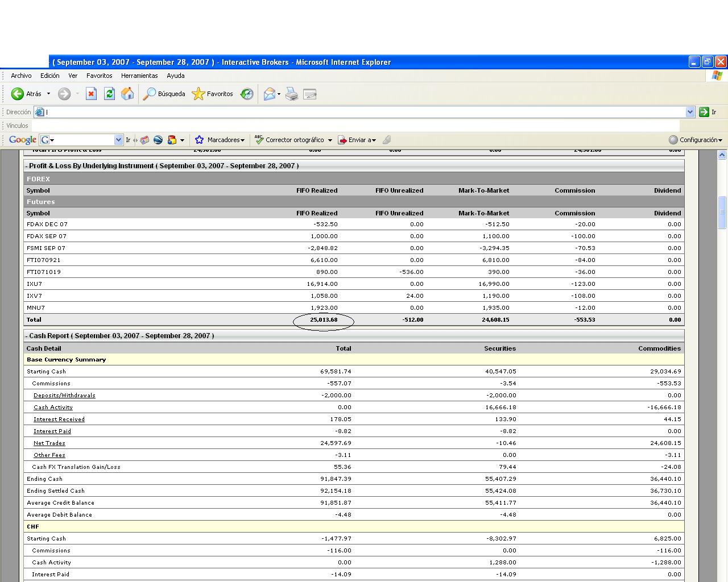Click in the Dirección address field
The height and width of the screenshot is (582, 728).
pos(364,112)
